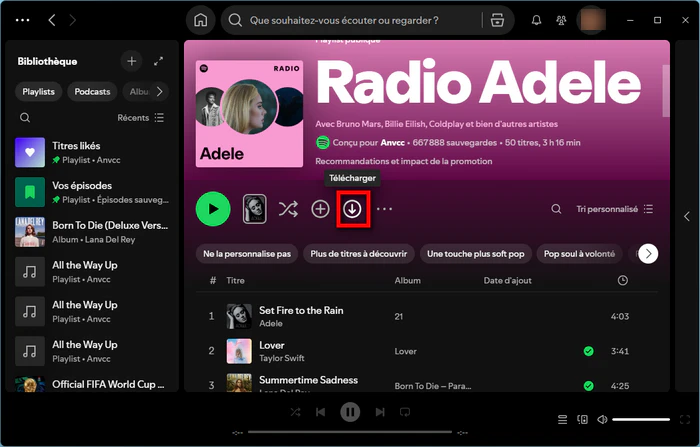Create a new playlist with plus button
Viewport: 700px width, 447px height.
pyautogui.click(x=131, y=61)
